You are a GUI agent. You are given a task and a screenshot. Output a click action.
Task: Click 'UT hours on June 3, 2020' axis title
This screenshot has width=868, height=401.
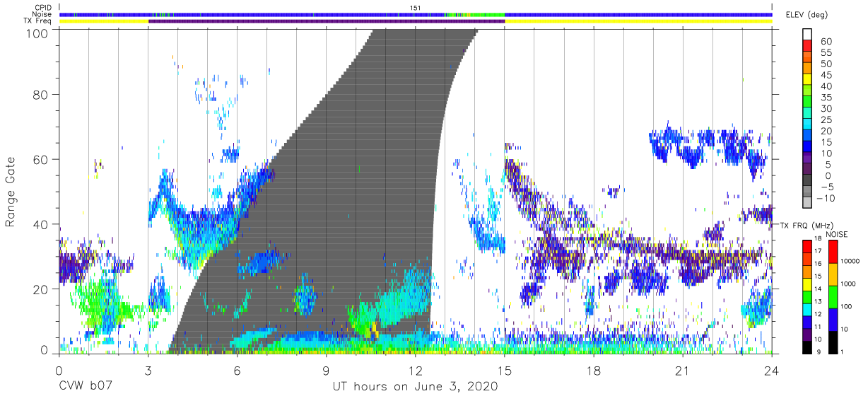[x=415, y=388]
